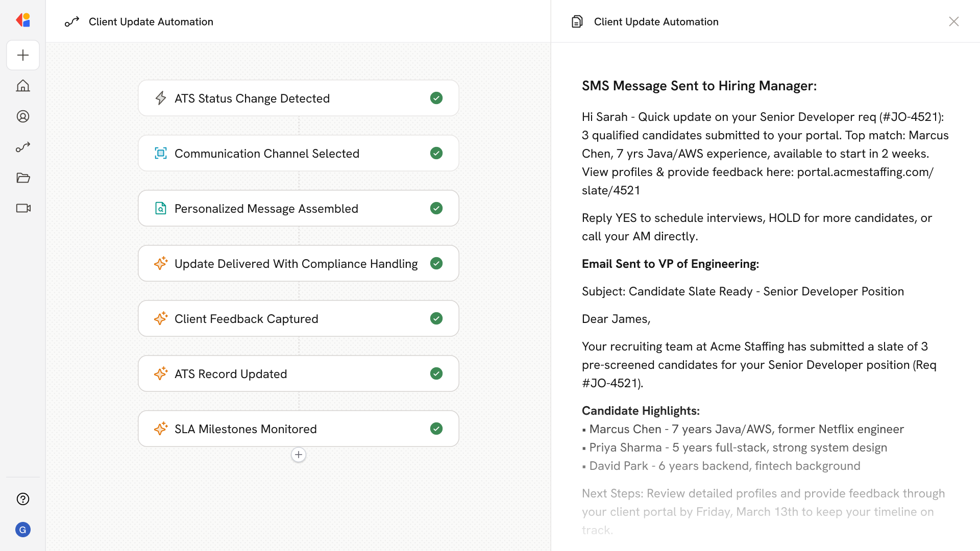980x551 pixels.
Task: Open the video camera sidebar icon
Action: pyautogui.click(x=23, y=208)
